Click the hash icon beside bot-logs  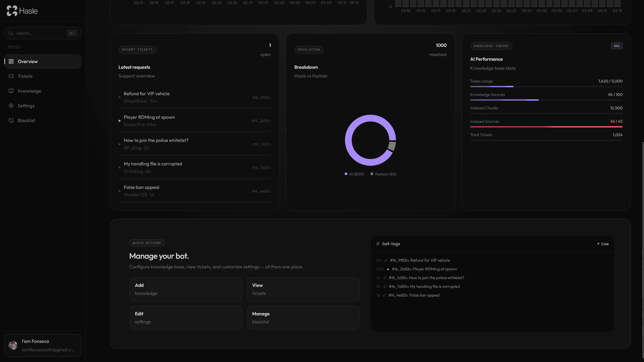378,244
